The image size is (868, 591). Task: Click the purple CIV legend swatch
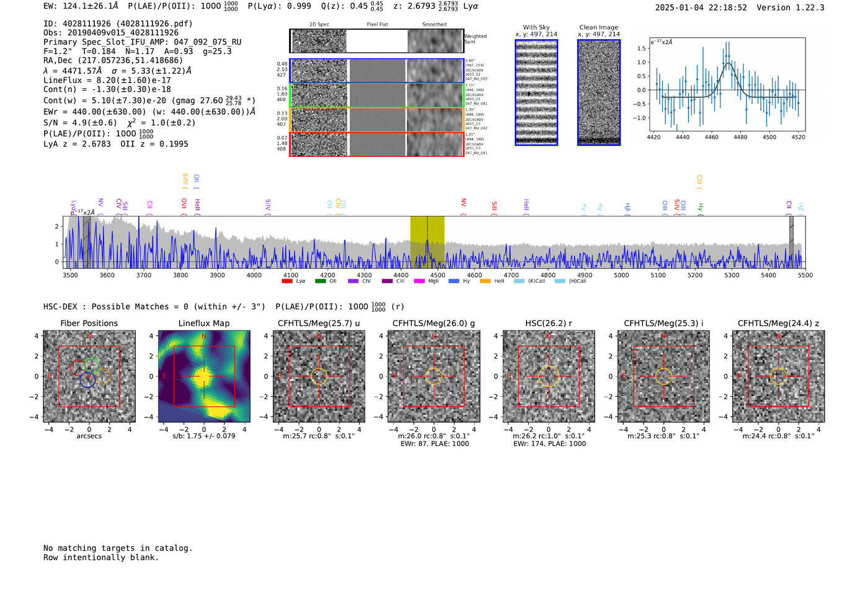353,282
